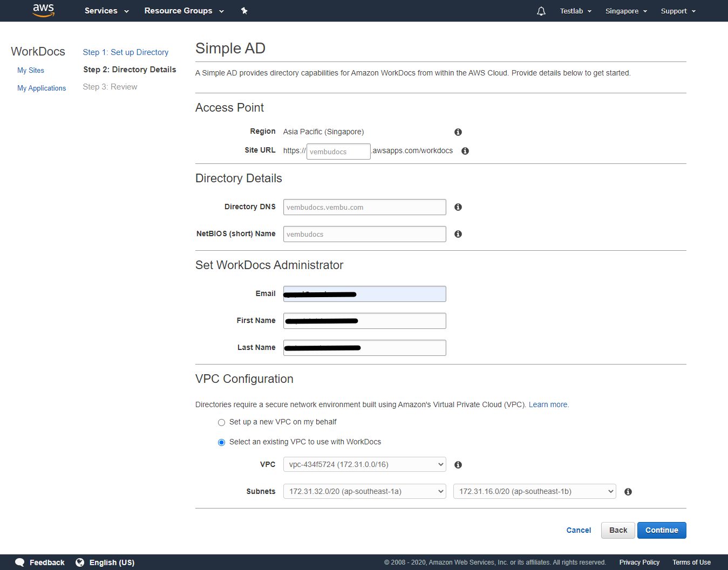Screen dimensions: 728x570
Task: Change language English (US)
Action: coord(112,562)
